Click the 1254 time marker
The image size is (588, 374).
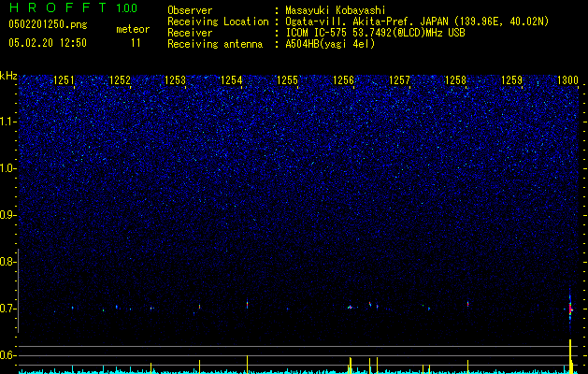(232, 80)
